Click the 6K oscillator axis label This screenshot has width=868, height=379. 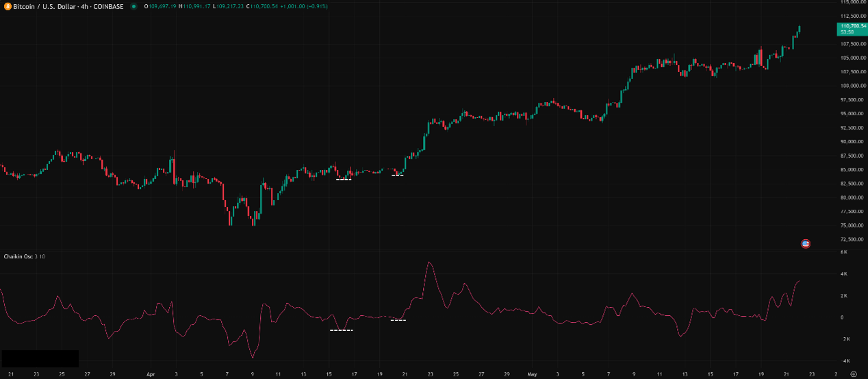844,252
